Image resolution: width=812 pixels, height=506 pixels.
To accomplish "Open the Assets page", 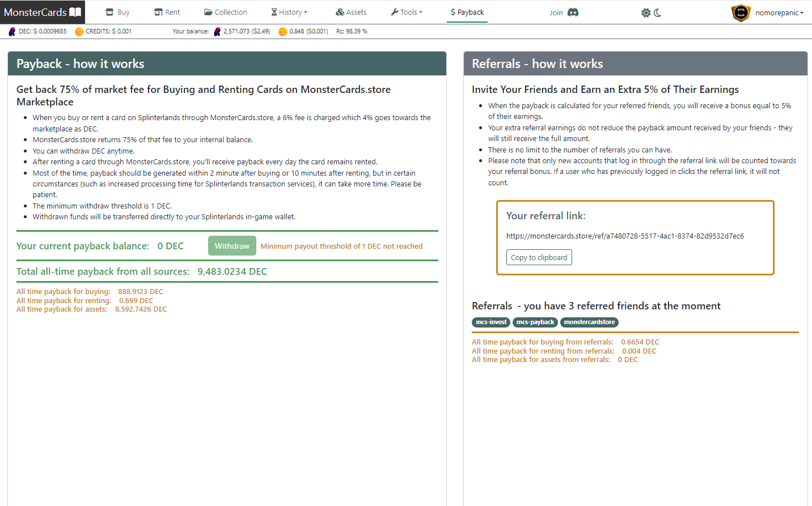I will pyautogui.click(x=351, y=12).
